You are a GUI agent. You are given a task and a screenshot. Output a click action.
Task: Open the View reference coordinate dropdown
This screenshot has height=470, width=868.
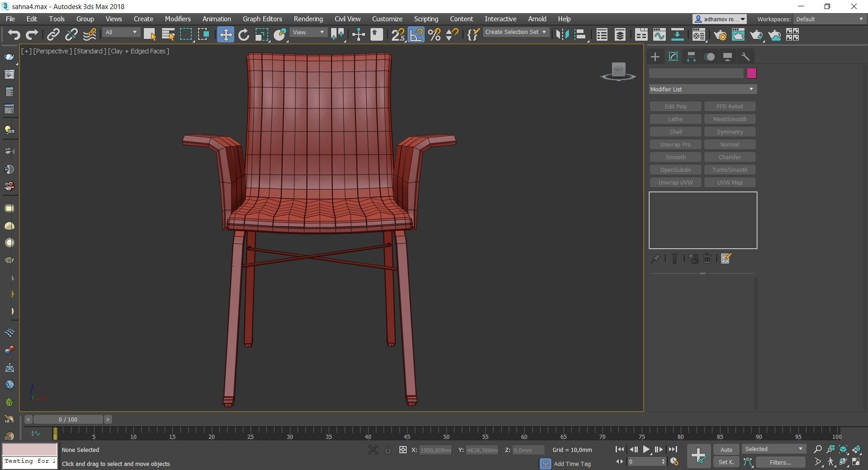(x=308, y=33)
